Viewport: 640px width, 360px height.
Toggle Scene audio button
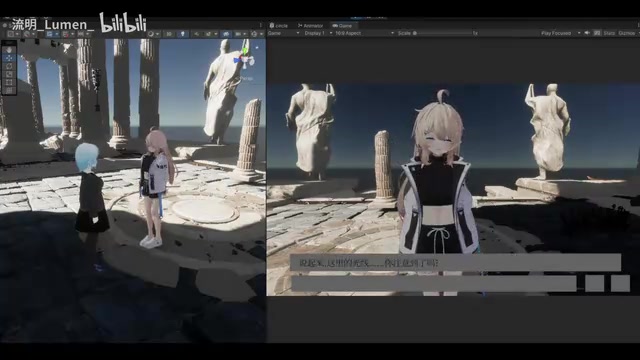(x=197, y=34)
